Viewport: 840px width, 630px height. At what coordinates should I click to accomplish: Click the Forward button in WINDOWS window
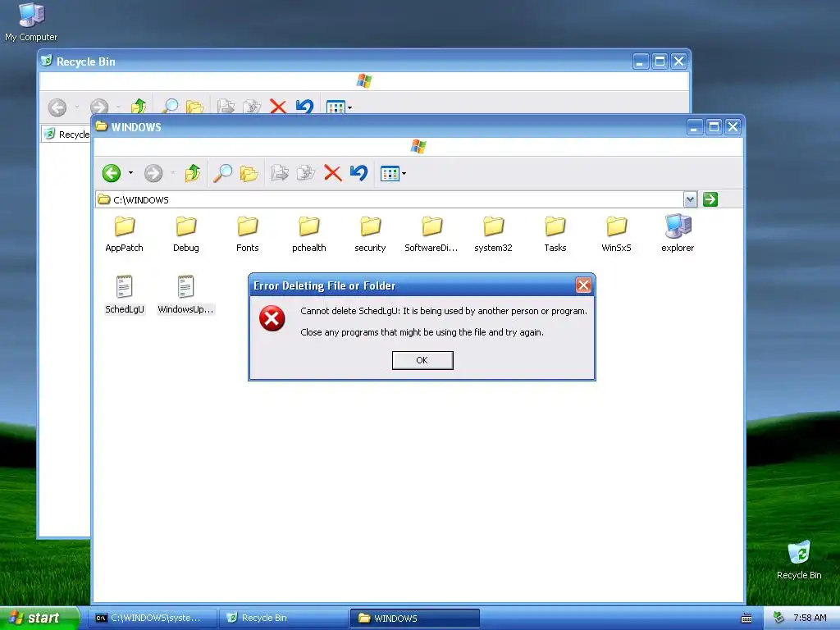(153, 173)
